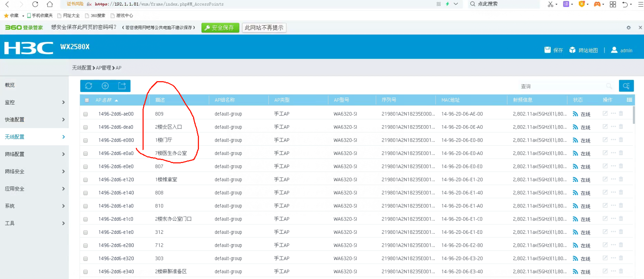The height and width of the screenshot is (279, 644).
Task: Click the admin user icon
Action: coord(614,50)
